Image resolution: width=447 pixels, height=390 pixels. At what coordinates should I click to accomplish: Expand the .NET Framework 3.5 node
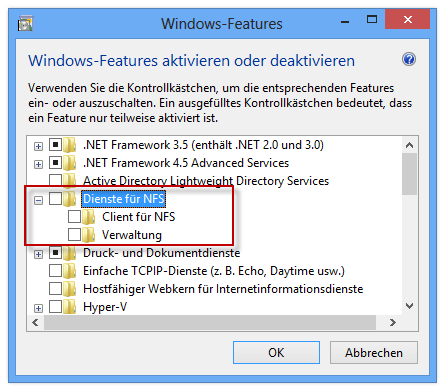[x=39, y=146]
